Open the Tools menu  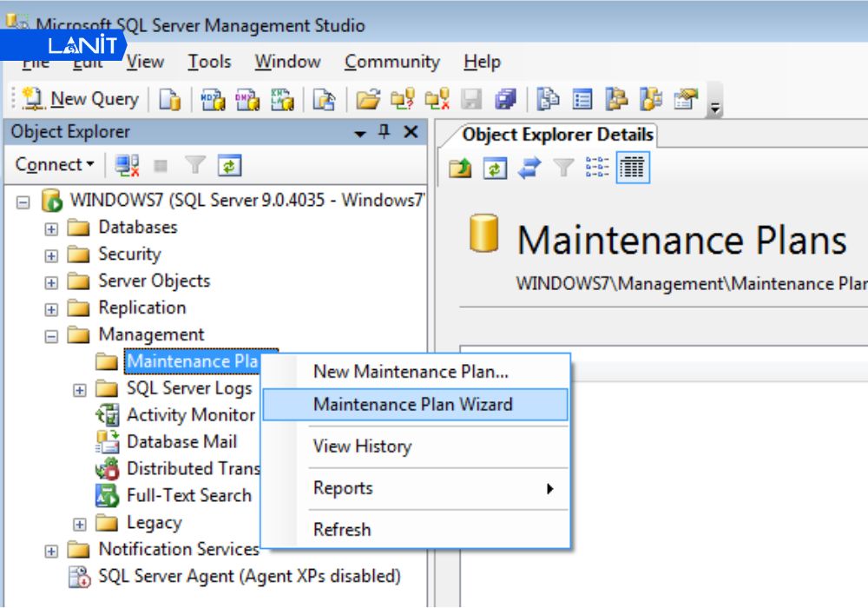click(x=209, y=62)
